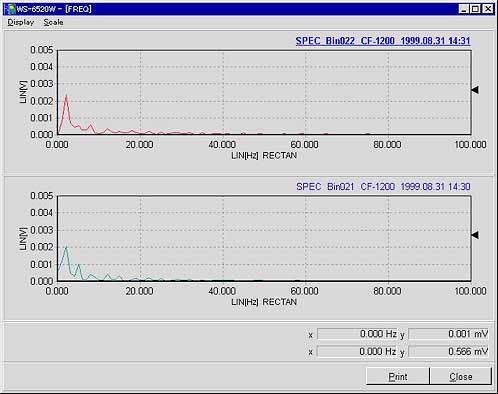Close the window with the X button
Viewport: 498px width, 394px height.
click(x=488, y=9)
